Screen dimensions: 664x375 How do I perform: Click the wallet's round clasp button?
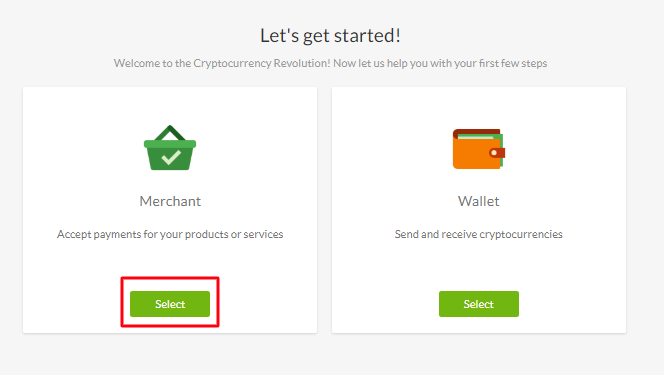tap(494, 152)
